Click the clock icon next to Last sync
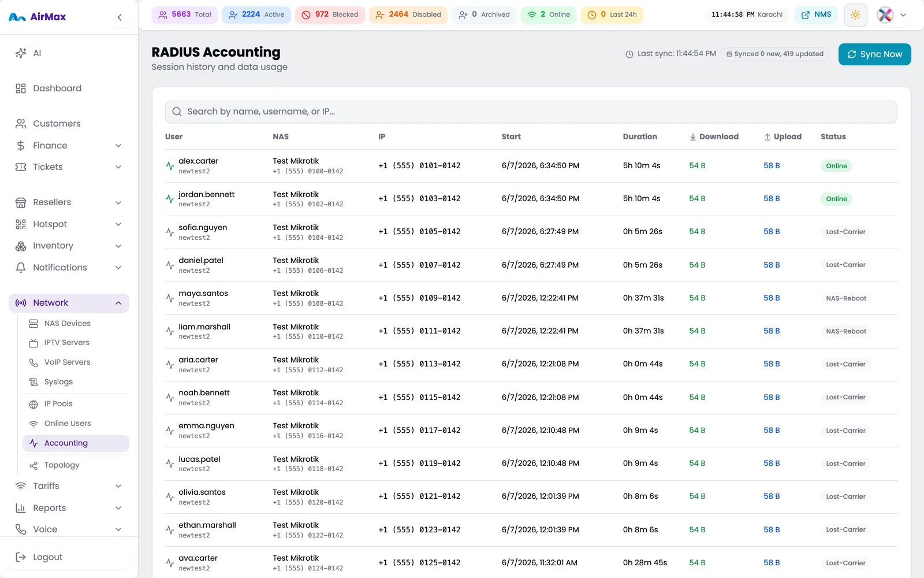This screenshot has height=578, width=924. pyautogui.click(x=629, y=54)
